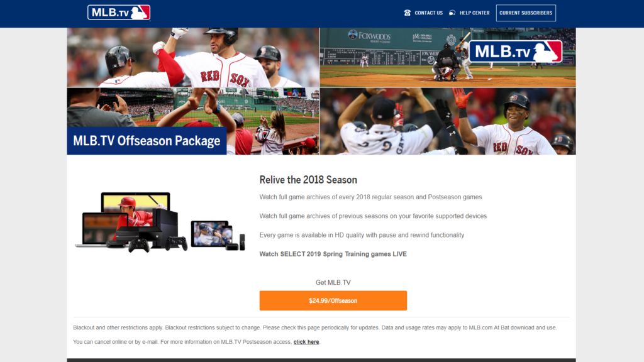
Task: Click the MLB.TV logo in header
Action: (119, 13)
